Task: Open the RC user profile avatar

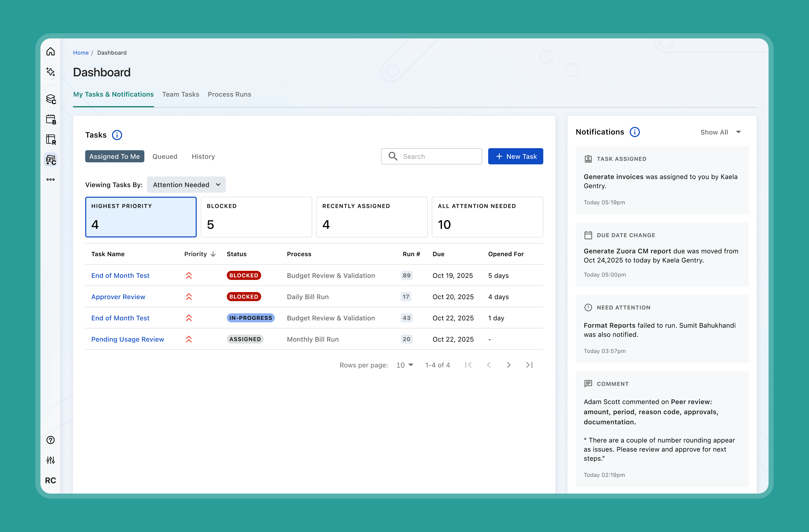Action: (50, 480)
